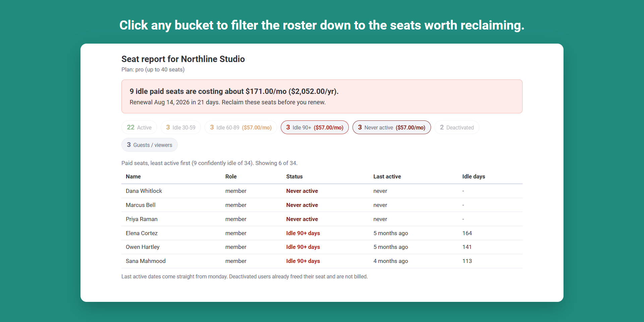The image size is (644, 322).
Task: Click member role in Sana Mahmood row
Action: coord(236,261)
